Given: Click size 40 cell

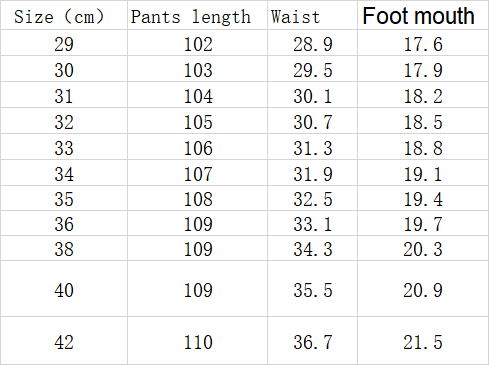Looking at the screenshot, I should (x=64, y=289).
